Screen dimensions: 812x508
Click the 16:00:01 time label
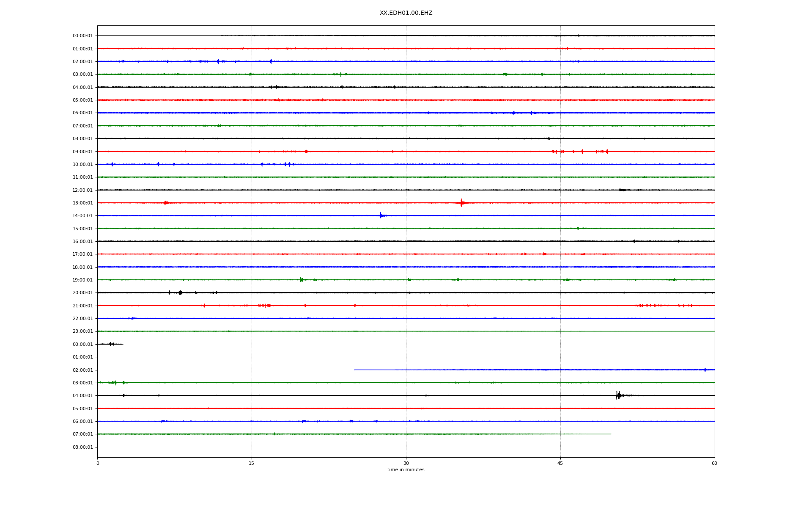(82, 242)
